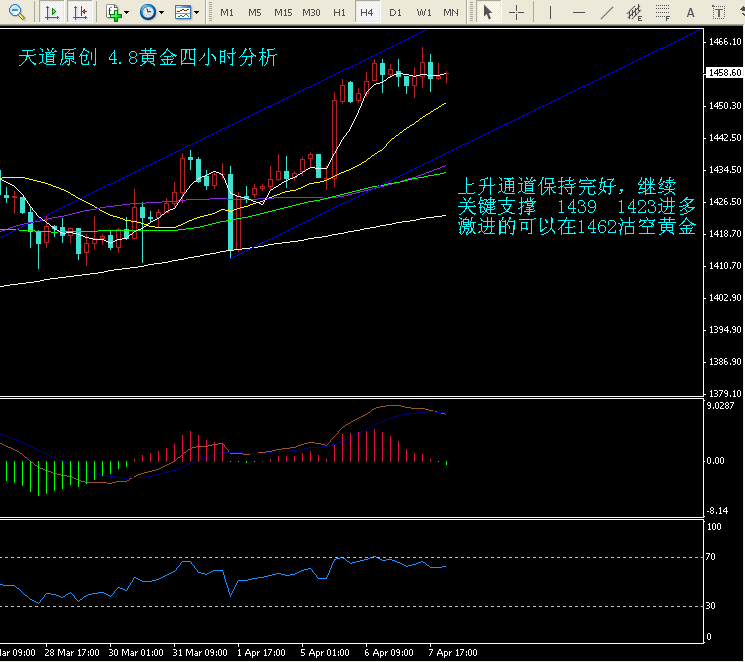
Task: Click the RSI 100 scale label
Action: tap(714, 527)
